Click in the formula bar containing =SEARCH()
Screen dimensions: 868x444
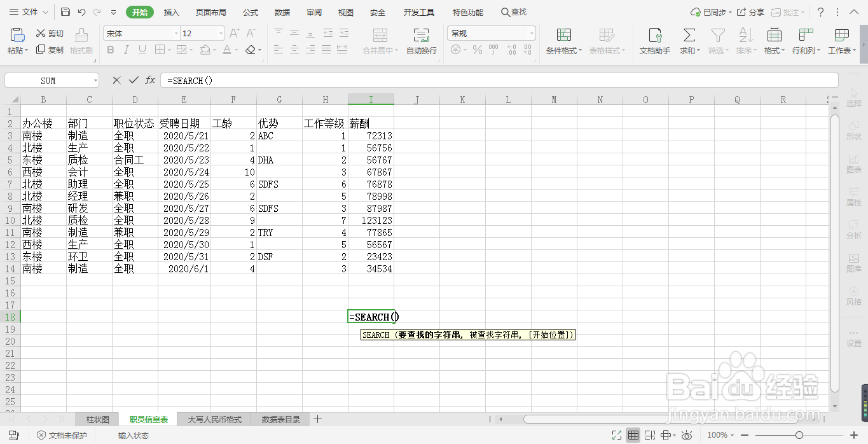click(x=499, y=80)
